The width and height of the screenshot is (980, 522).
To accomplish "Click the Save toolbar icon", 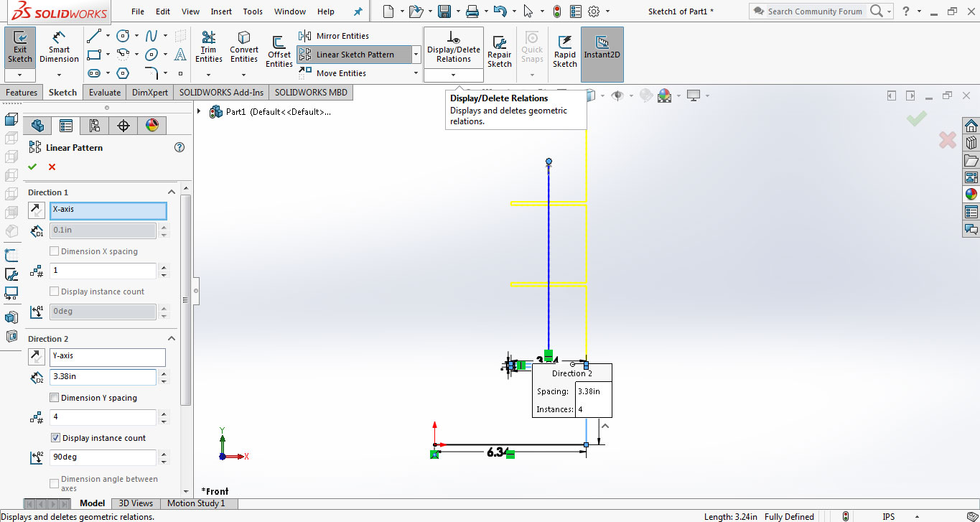I will click(x=444, y=11).
